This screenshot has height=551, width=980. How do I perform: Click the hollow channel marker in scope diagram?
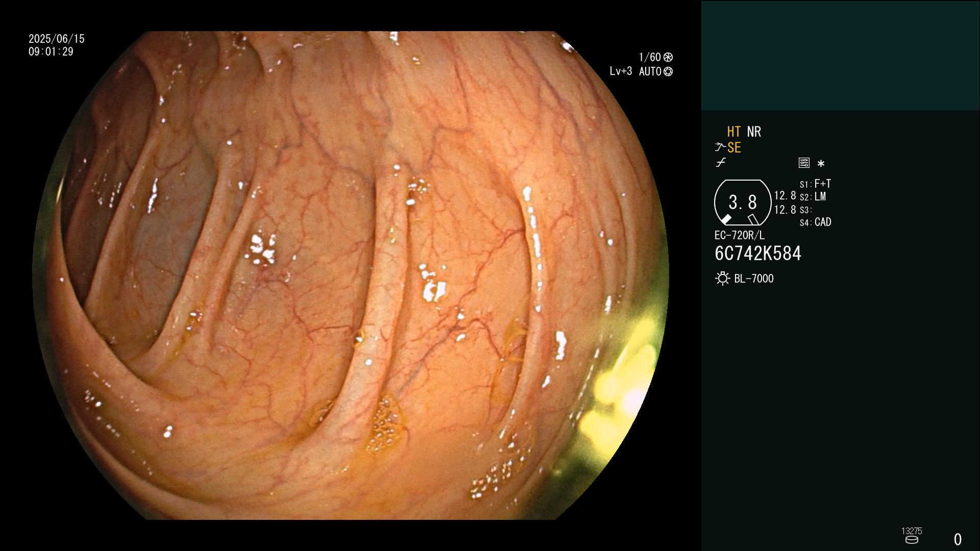click(753, 219)
